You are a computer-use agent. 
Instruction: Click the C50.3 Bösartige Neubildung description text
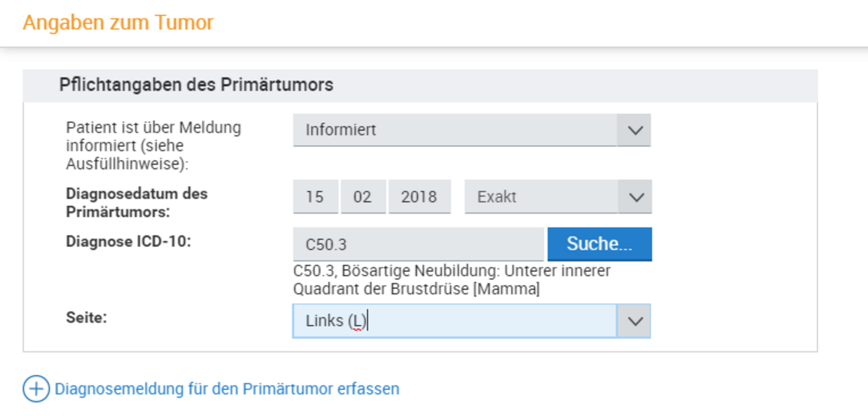[451, 280]
